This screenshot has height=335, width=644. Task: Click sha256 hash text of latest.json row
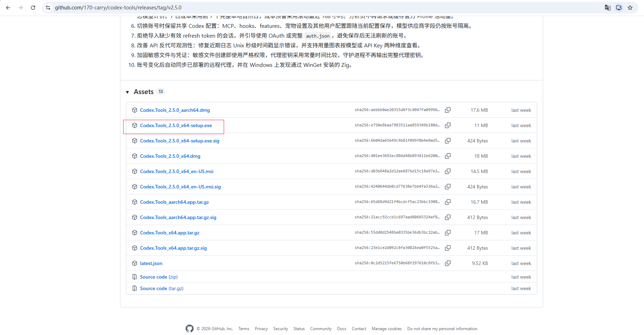[x=397, y=263]
